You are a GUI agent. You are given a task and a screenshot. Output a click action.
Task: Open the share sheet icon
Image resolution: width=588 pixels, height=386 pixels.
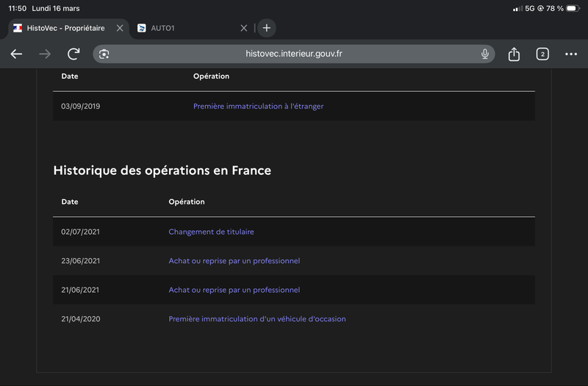pos(514,54)
